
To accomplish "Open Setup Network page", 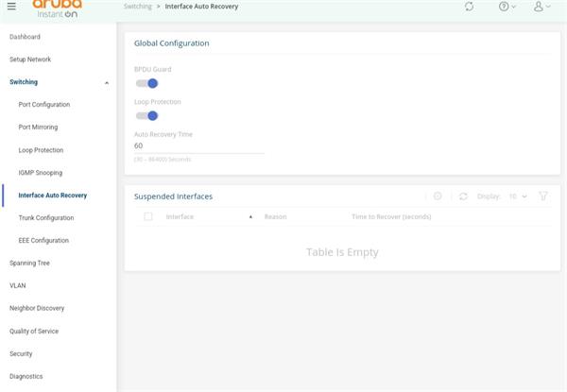I will [x=30, y=60].
